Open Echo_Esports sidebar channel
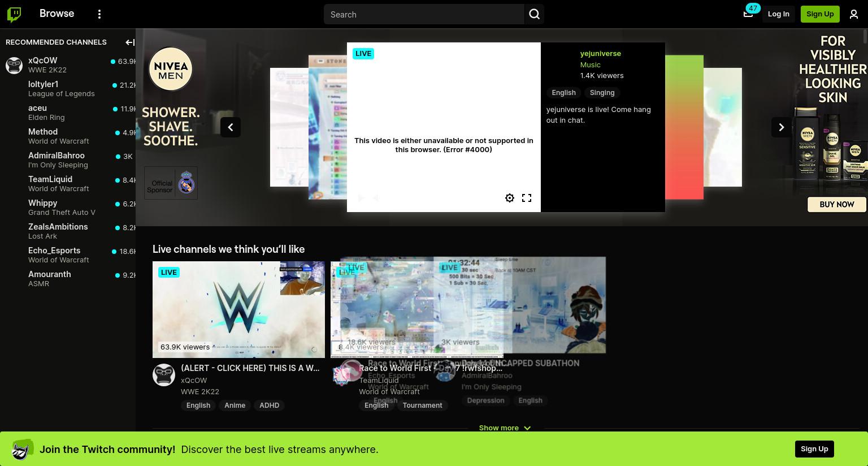Image resolution: width=868 pixels, height=466 pixels. coord(68,255)
